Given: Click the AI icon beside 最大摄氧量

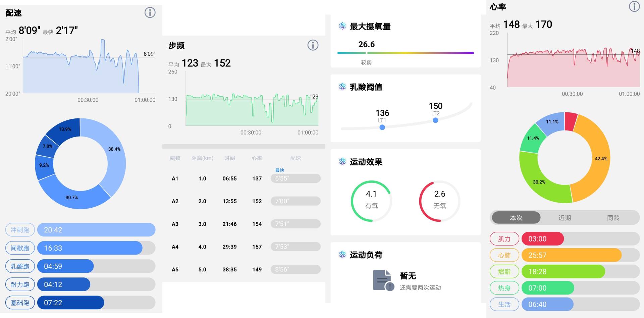Looking at the screenshot, I should (x=341, y=26).
